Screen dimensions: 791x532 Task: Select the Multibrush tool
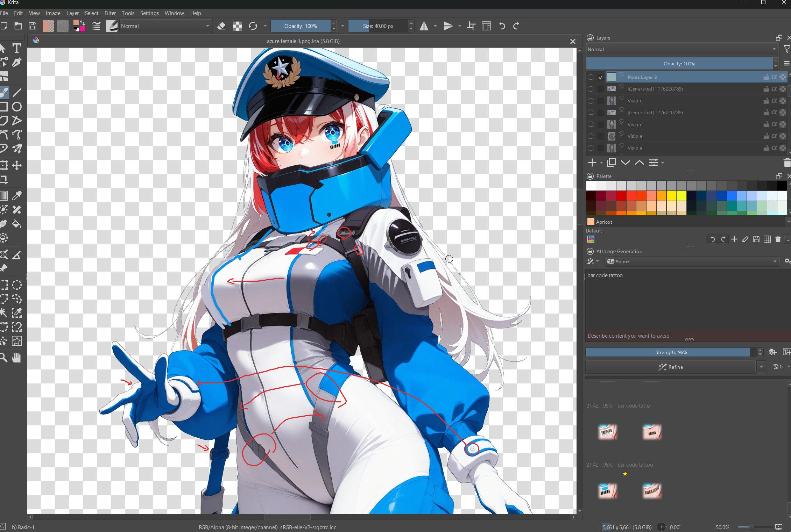click(x=16, y=149)
